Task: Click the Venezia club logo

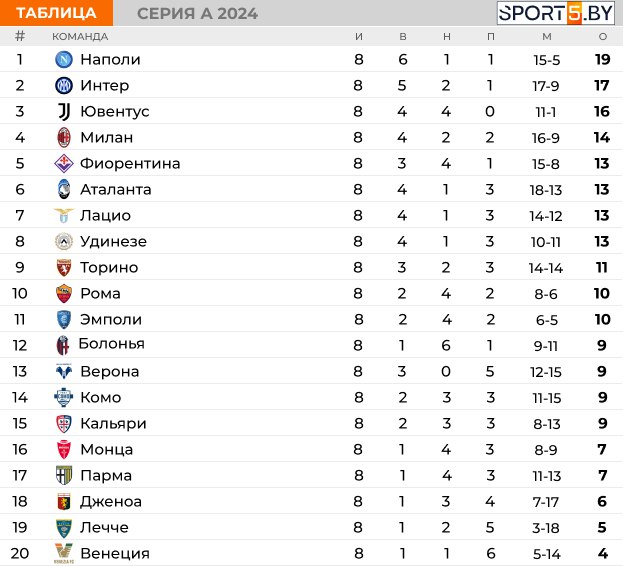Action: click(64, 553)
